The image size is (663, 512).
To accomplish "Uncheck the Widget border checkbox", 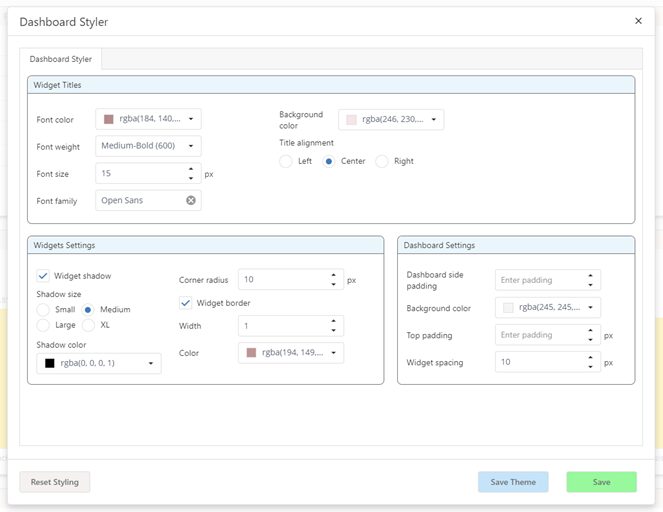I will tap(185, 303).
